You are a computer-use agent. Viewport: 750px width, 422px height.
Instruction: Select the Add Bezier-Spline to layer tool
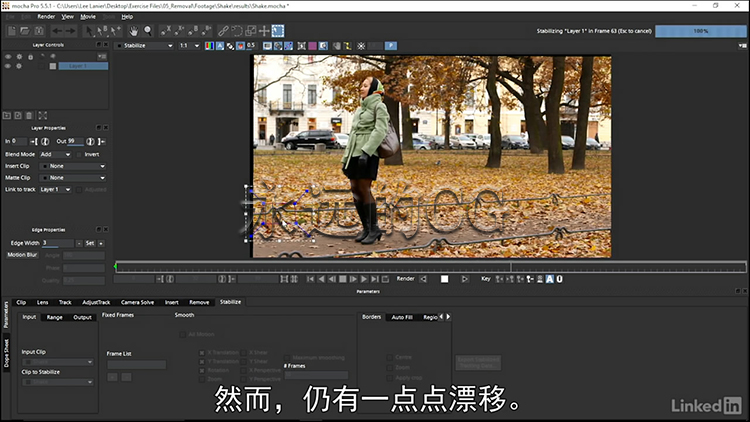207,31
